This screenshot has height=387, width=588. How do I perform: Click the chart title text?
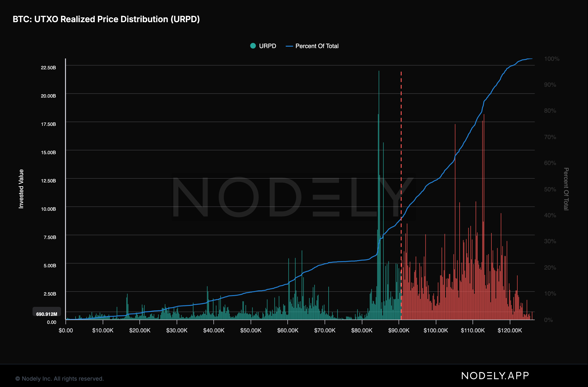106,19
